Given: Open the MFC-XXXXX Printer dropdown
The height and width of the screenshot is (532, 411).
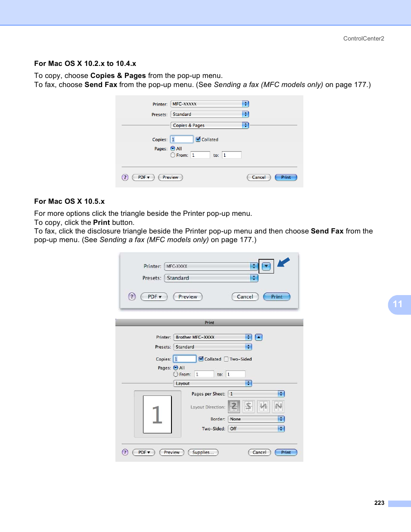Looking at the screenshot, I should [210, 104].
